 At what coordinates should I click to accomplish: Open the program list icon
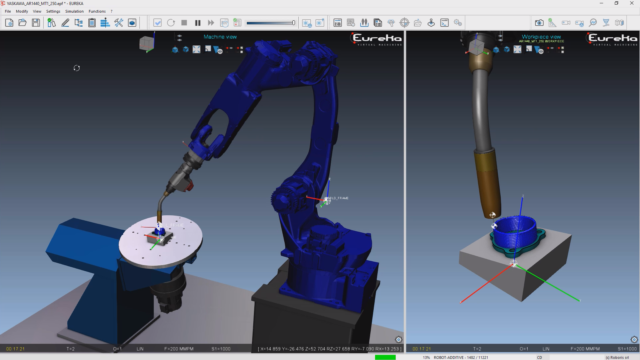point(351,23)
